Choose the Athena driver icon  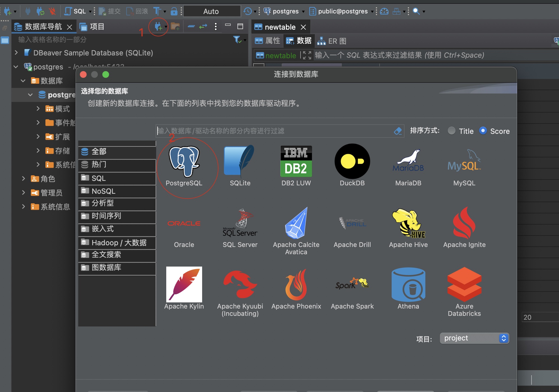click(408, 288)
